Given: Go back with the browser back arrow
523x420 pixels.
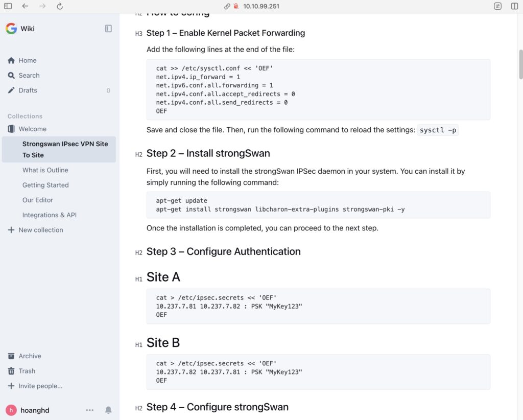Looking at the screenshot, I should tap(25, 6).
